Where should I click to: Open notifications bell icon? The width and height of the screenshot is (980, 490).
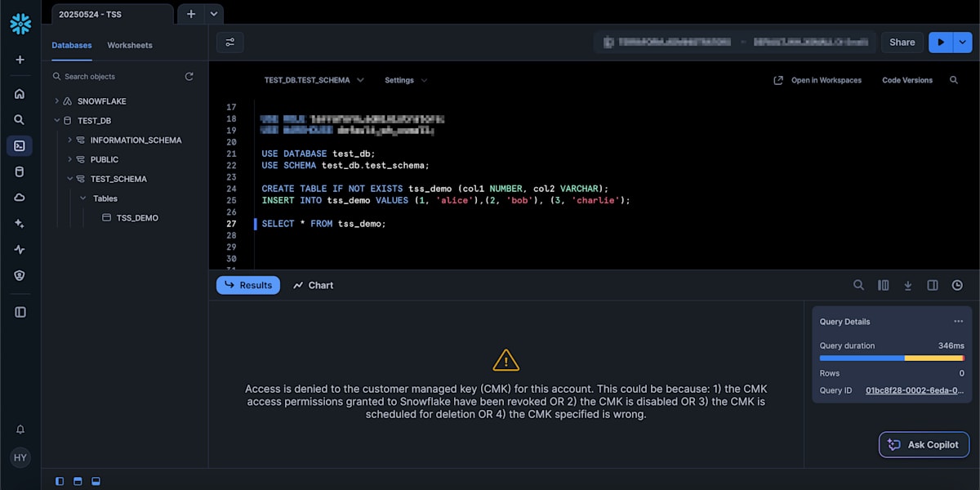[x=20, y=430]
